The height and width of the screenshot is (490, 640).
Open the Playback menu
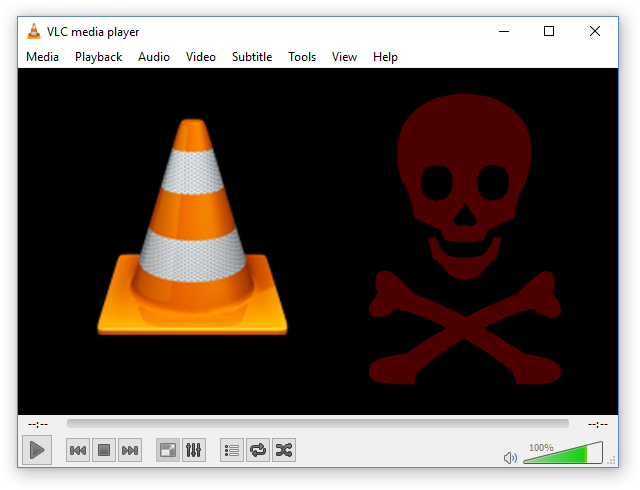click(98, 57)
